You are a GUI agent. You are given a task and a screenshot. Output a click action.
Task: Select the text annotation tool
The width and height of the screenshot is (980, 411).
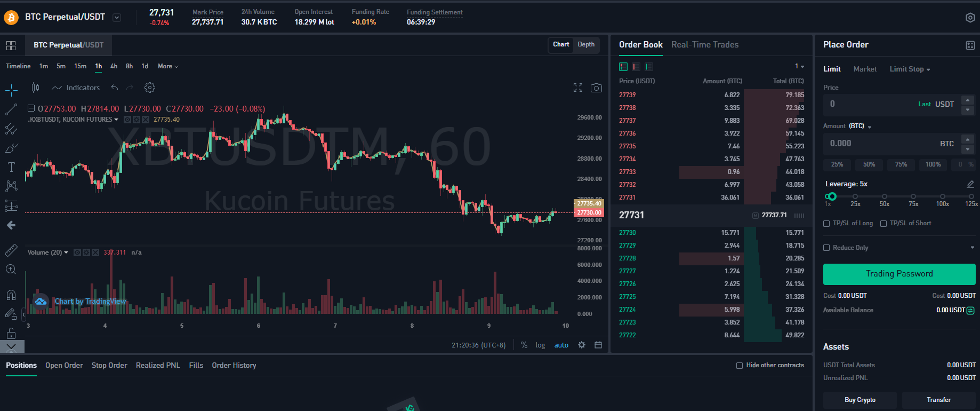coord(11,167)
